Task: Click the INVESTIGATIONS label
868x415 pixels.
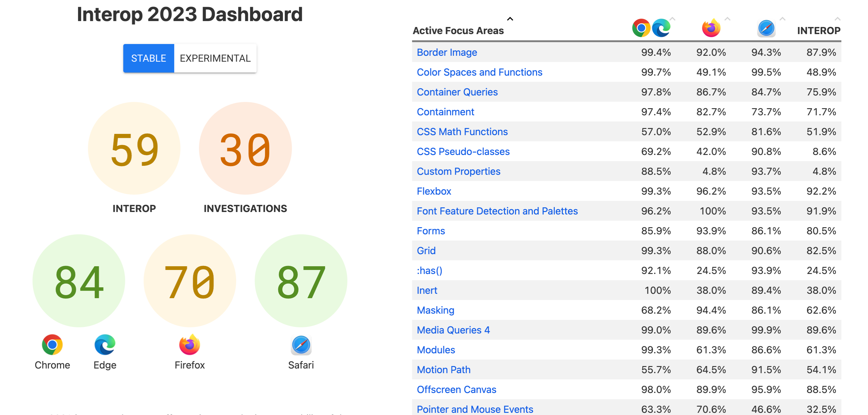Action: (x=245, y=209)
